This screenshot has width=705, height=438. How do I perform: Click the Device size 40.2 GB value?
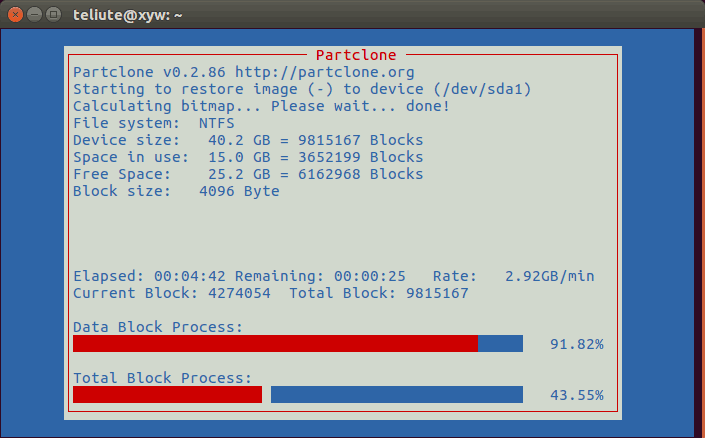(239, 140)
